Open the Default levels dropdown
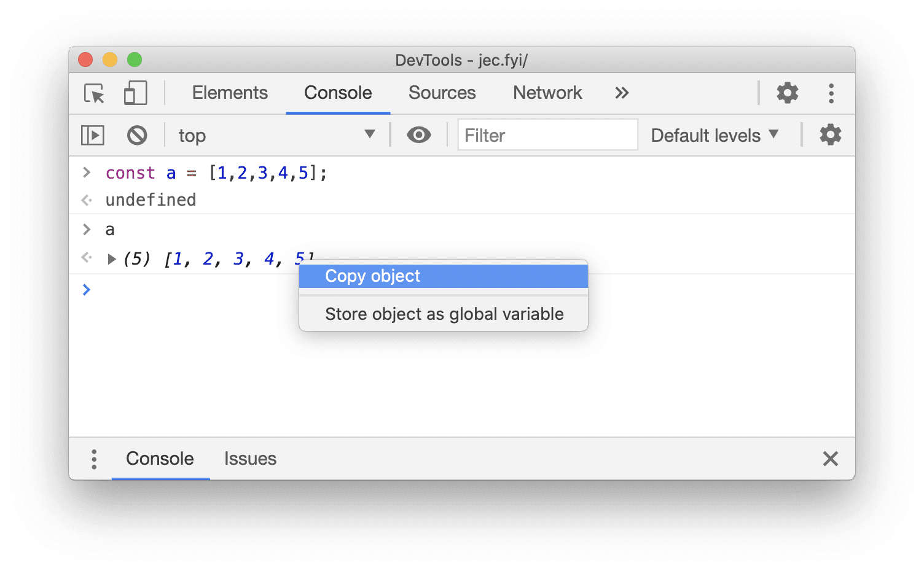 coord(715,135)
